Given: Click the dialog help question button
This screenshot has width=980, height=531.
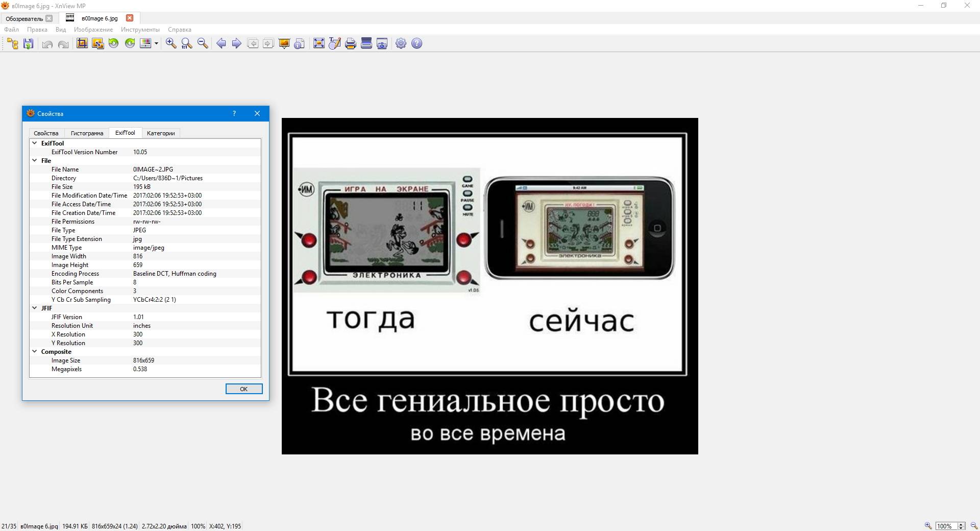Looking at the screenshot, I should point(234,113).
